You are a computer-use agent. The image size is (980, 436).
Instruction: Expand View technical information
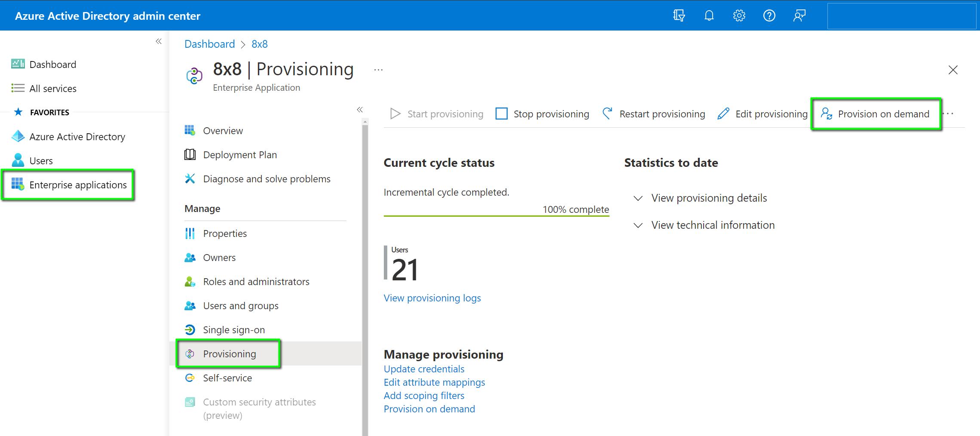(x=704, y=225)
